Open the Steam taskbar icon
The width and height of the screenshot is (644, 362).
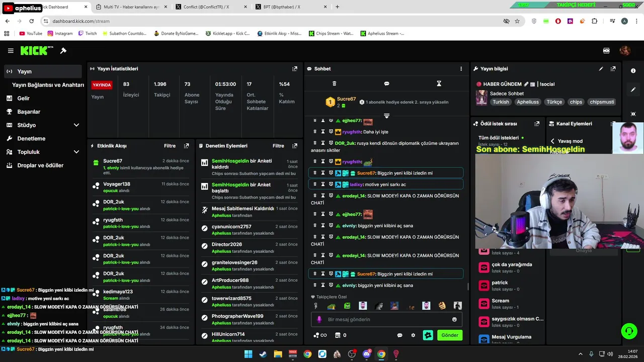(x=263, y=354)
